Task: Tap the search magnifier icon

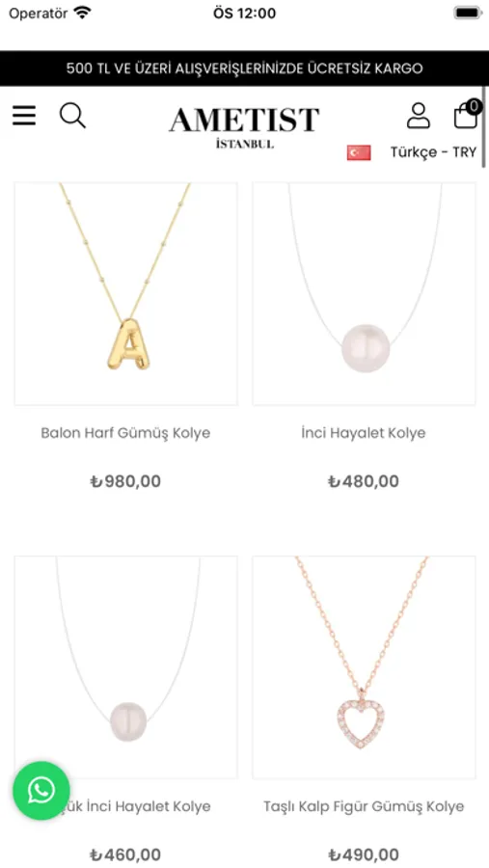Action: click(72, 116)
